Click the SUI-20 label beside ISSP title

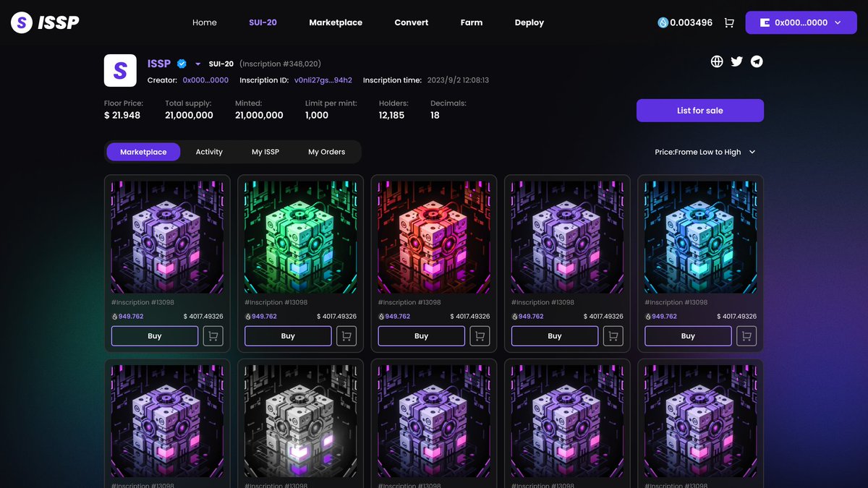click(x=221, y=64)
